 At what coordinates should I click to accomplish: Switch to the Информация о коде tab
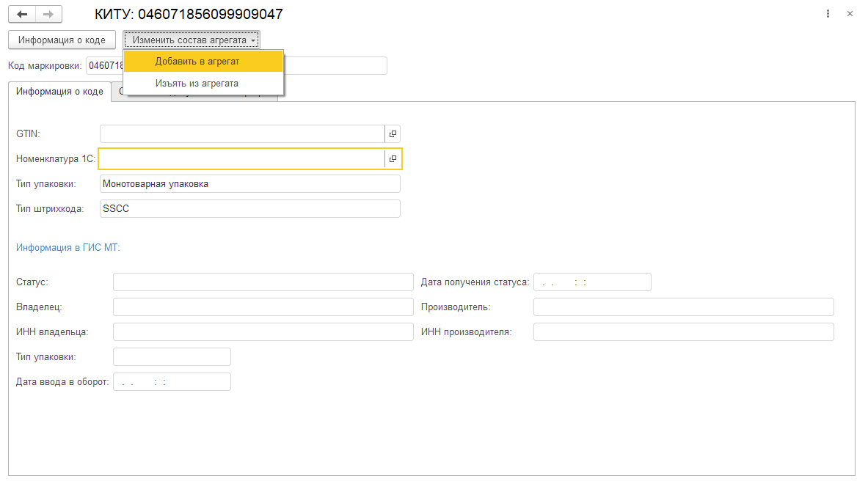click(59, 91)
